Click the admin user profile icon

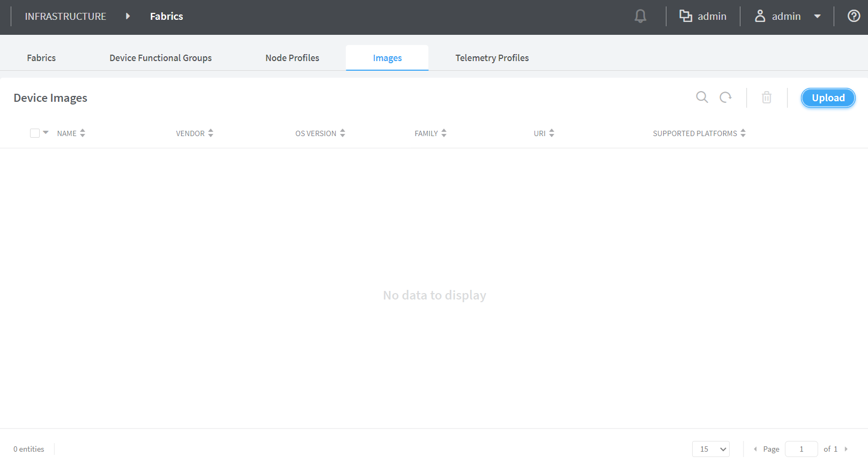[x=760, y=16]
